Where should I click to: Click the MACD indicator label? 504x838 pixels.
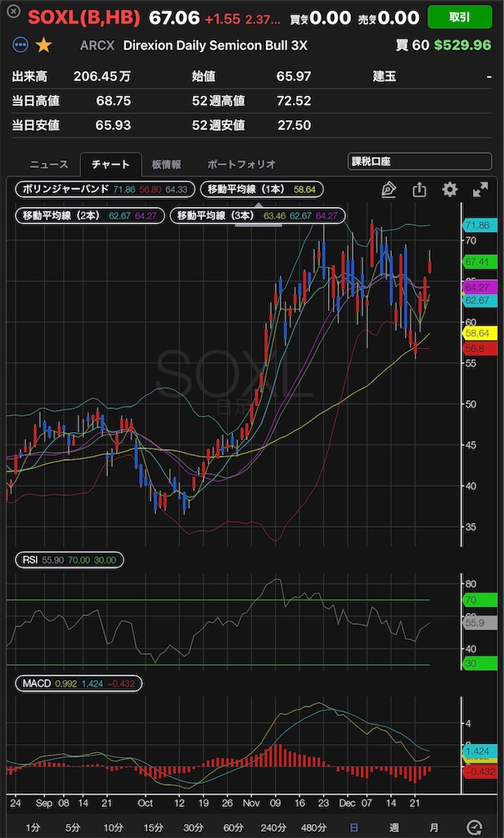pos(79,683)
